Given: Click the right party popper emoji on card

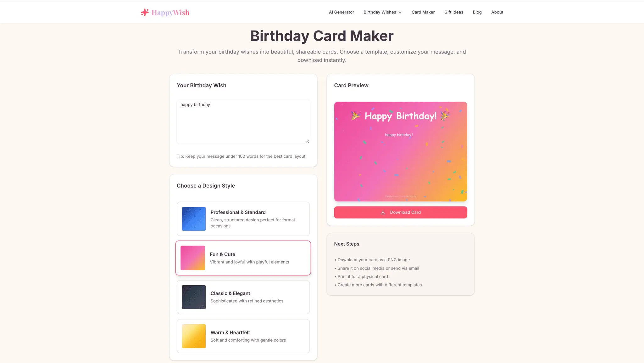Looking at the screenshot, I should [x=445, y=116].
